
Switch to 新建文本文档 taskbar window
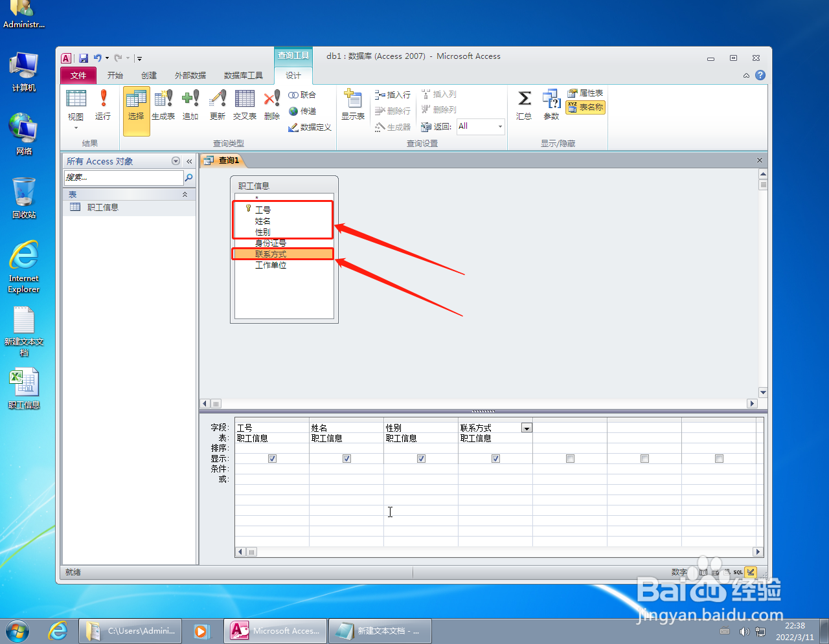click(x=380, y=630)
